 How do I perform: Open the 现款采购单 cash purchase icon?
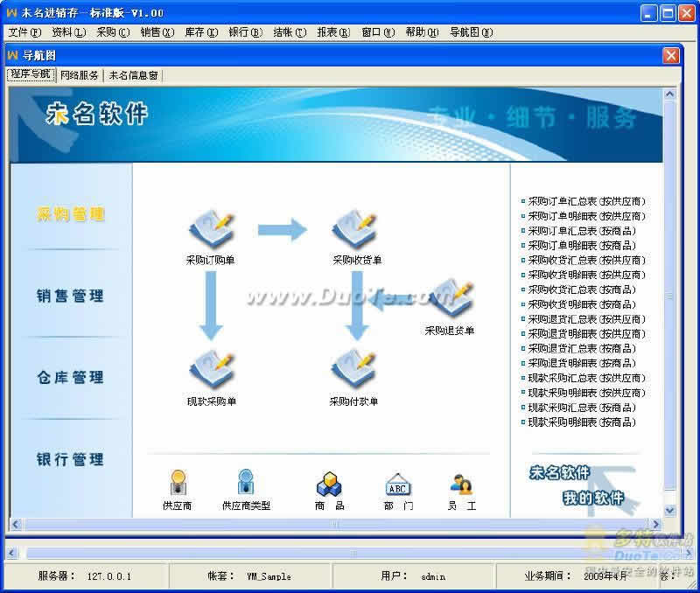212,369
